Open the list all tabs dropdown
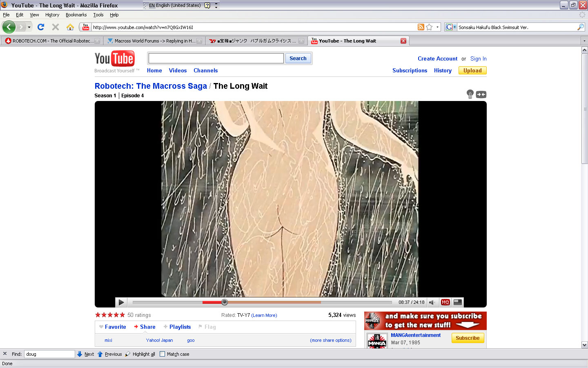Screen dimensions: 588x368 [584, 41]
